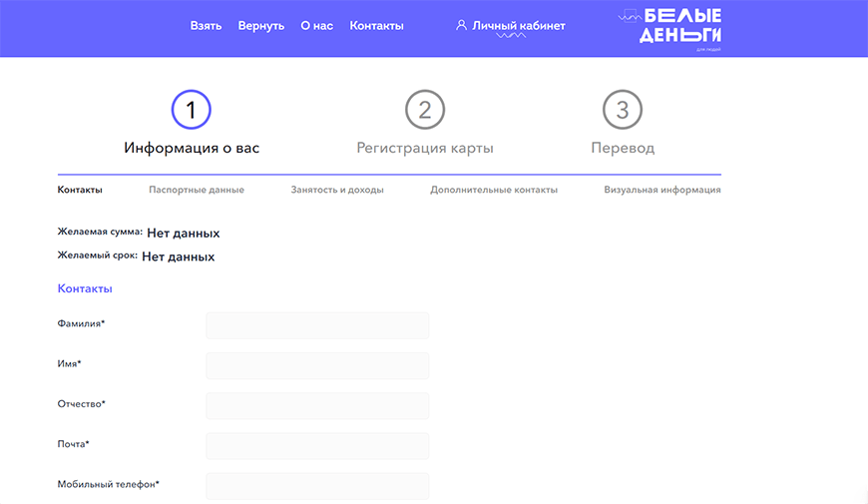Switch to Дополнительные контакты tab

tap(494, 190)
